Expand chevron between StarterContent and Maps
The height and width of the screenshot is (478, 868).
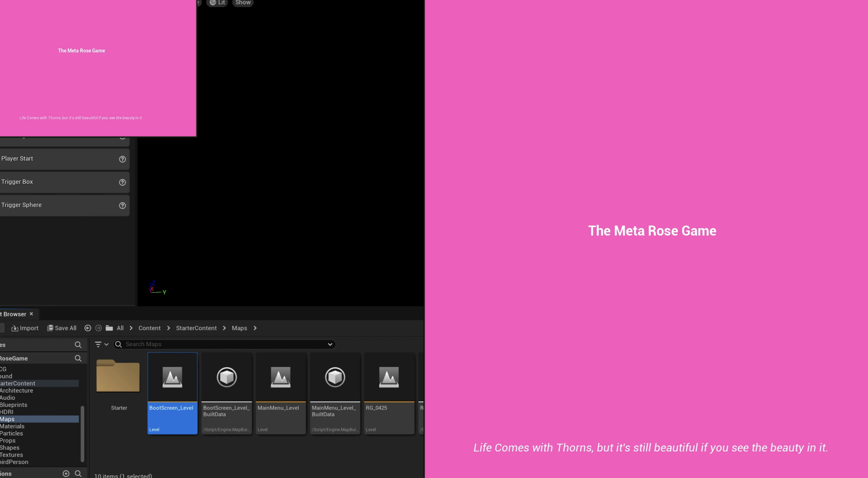[x=224, y=328]
